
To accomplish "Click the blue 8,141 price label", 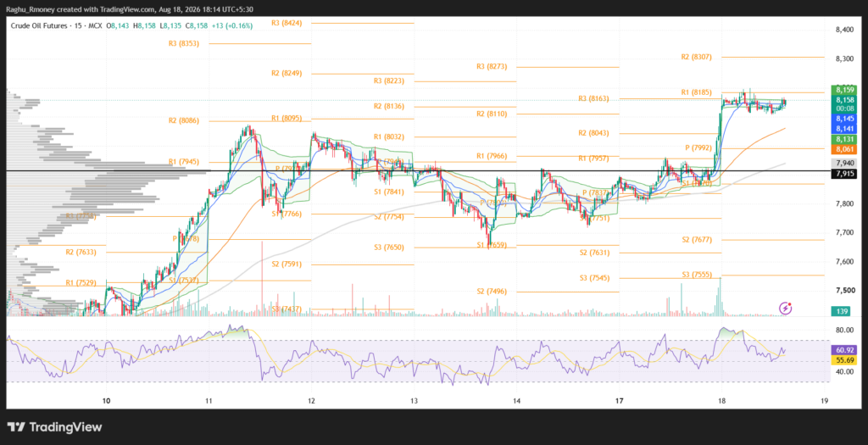I will (844, 128).
